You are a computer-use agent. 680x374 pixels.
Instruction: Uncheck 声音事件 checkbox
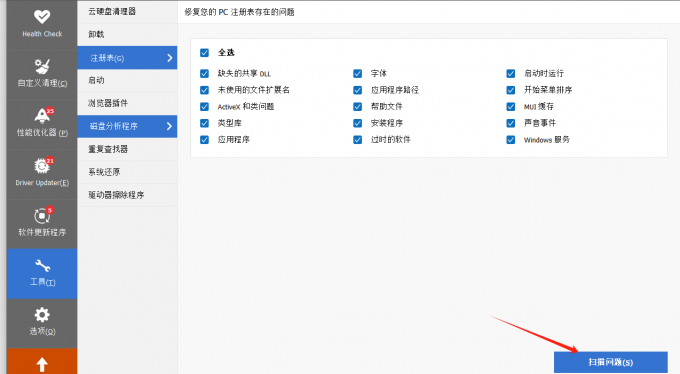[511, 123]
